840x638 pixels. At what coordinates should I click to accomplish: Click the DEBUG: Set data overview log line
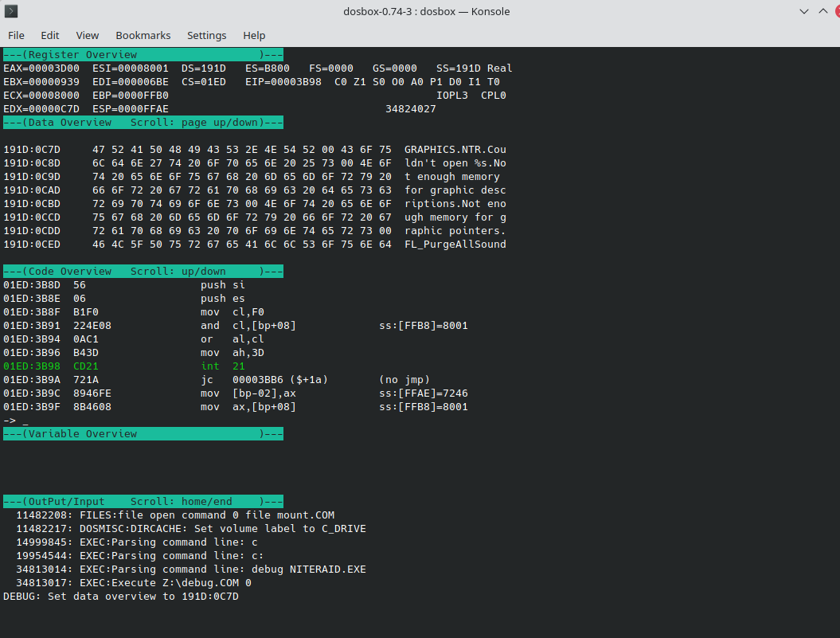pyautogui.click(x=119, y=596)
